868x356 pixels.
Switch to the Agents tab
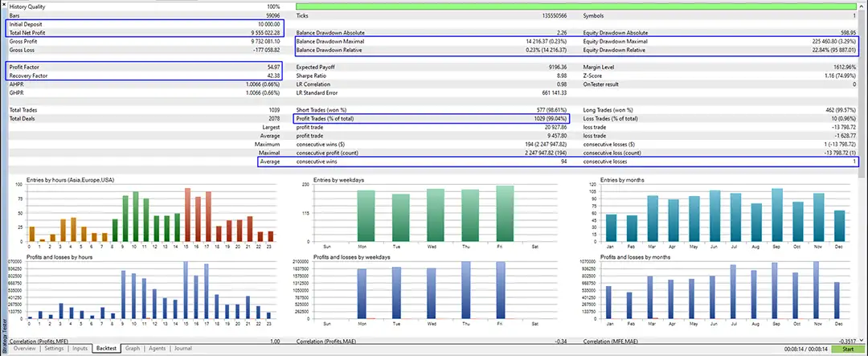(x=158, y=349)
